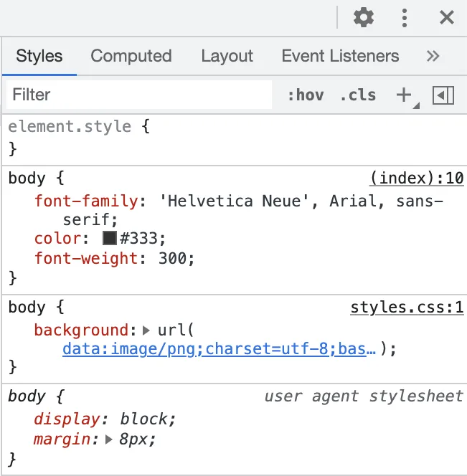Viewport: 467px width, 476px height.
Task: Close the DevTools panel
Action: click(x=447, y=17)
